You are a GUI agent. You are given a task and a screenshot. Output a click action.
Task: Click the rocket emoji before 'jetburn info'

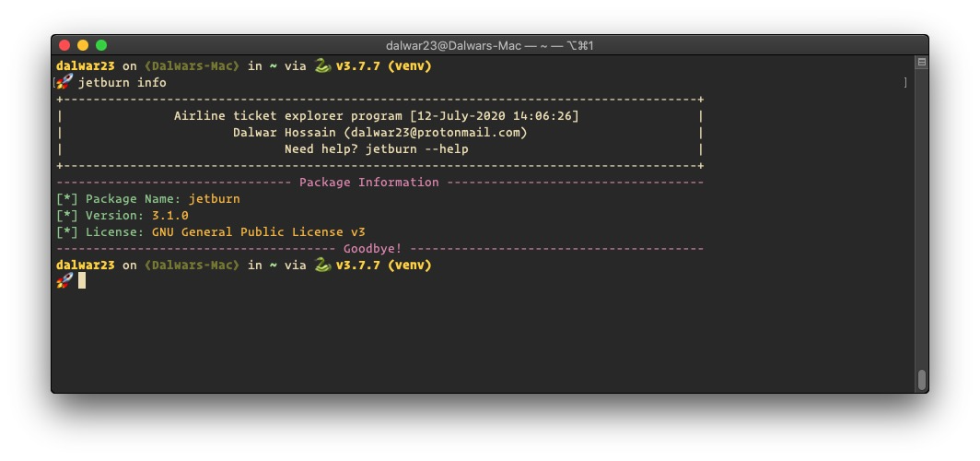(x=64, y=82)
